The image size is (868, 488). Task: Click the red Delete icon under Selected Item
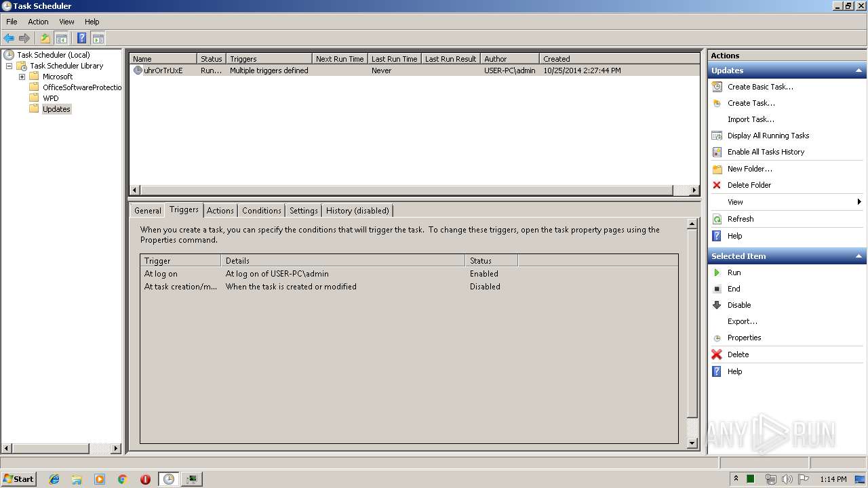717,354
